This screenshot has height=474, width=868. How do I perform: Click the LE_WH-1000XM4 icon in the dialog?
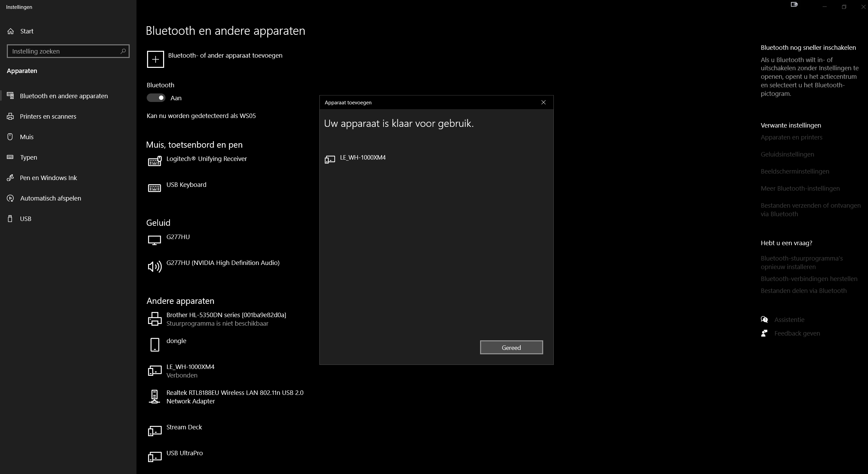click(330, 160)
